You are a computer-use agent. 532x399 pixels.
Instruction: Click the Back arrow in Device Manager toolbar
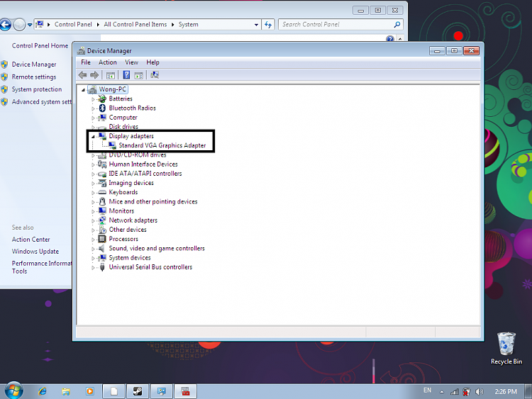[x=82, y=75]
